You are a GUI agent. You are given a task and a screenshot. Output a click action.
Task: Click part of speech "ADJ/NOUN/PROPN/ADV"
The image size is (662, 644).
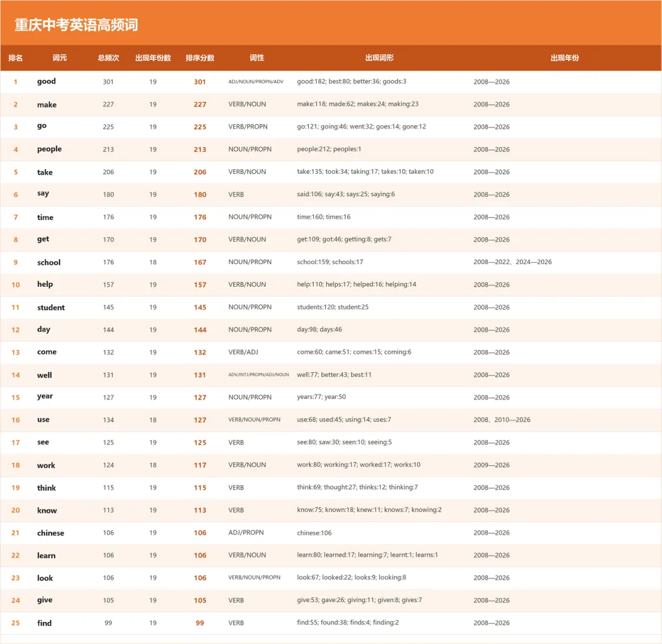tap(256, 81)
